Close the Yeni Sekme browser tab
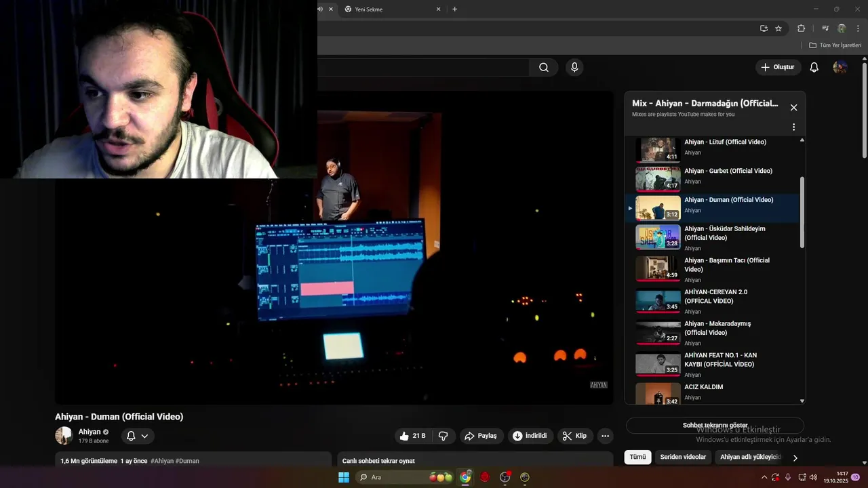868x488 pixels. point(438,9)
